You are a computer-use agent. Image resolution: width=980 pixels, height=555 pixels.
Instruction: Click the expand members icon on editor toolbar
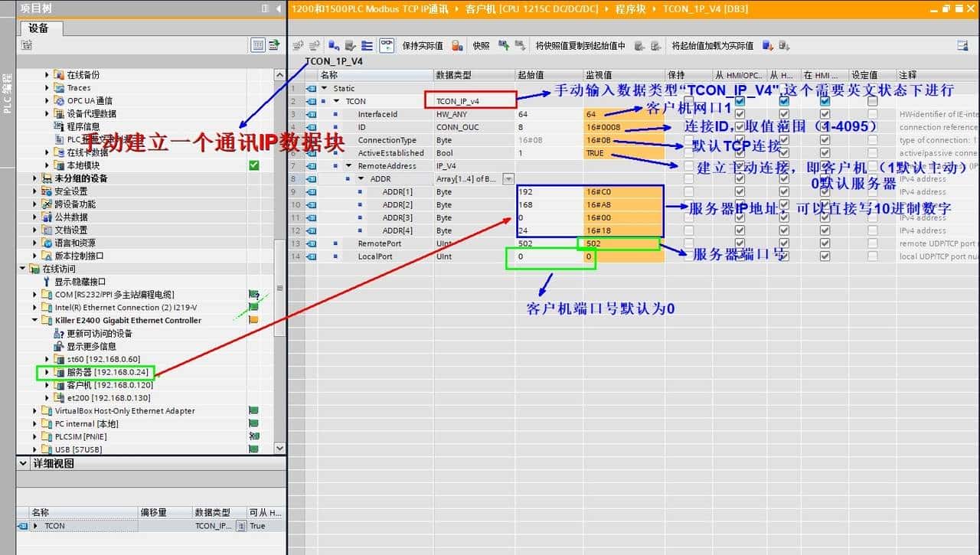[x=366, y=44]
